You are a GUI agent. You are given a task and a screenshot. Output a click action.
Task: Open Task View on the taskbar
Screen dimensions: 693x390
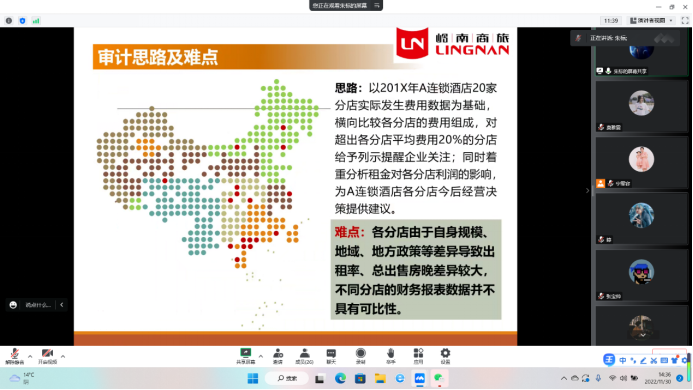(x=320, y=379)
